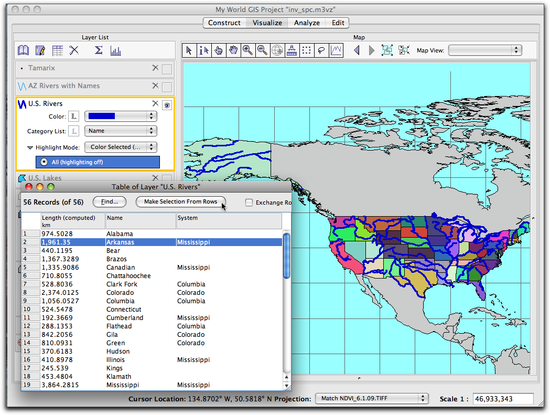550x415 pixels.
Task: Toggle visibility of AZ Rivers with Names layer
Action: (167, 87)
